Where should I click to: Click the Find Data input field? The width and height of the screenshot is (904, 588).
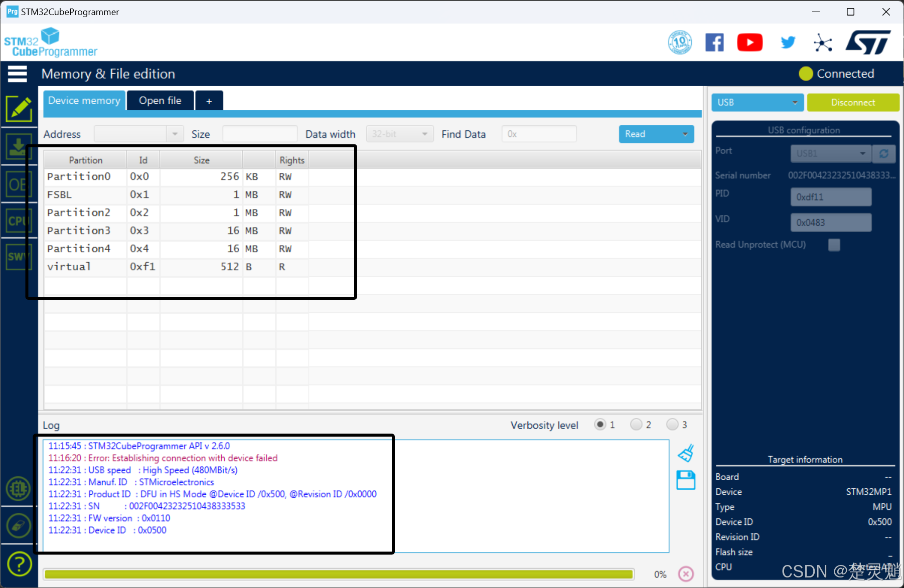click(539, 134)
